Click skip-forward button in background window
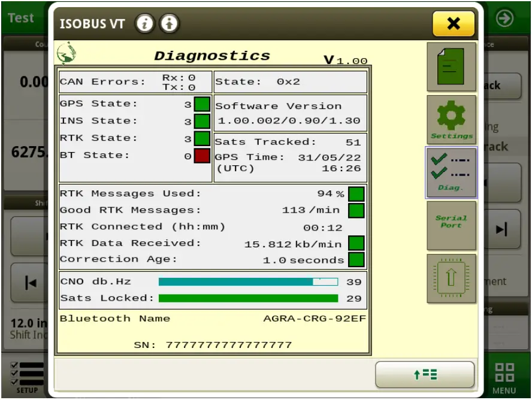Viewport: 532px width, 400px height. [502, 229]
